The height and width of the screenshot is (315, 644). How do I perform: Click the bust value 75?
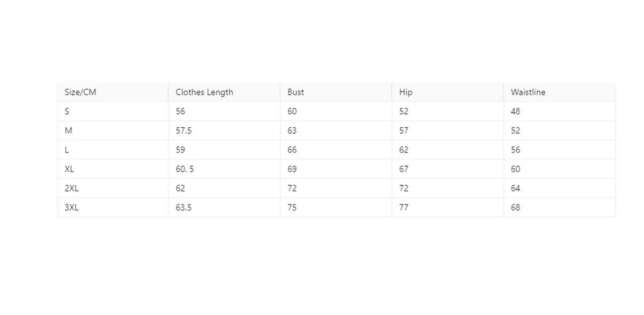(292, 208)
